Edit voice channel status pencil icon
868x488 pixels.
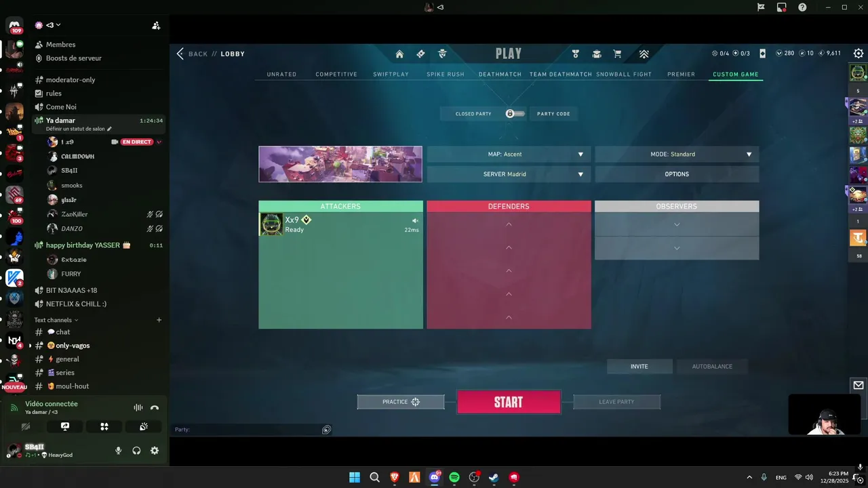pyautogui.click(x=109, y=129)
